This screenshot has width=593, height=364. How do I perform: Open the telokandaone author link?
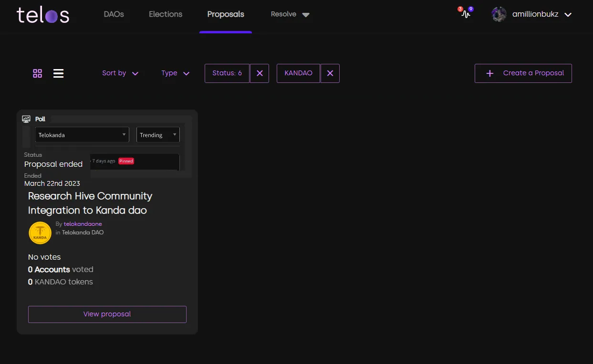coord(83,224)
